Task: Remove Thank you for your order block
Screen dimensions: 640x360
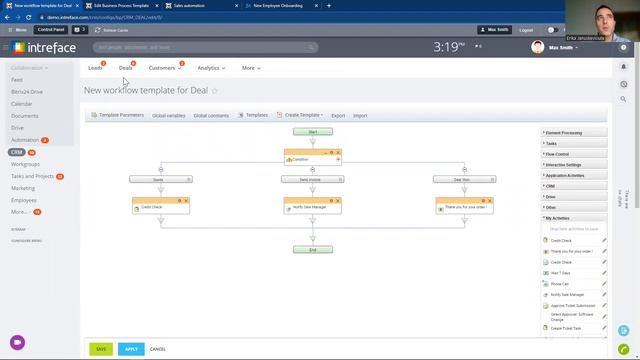Action: coord(490,201)
